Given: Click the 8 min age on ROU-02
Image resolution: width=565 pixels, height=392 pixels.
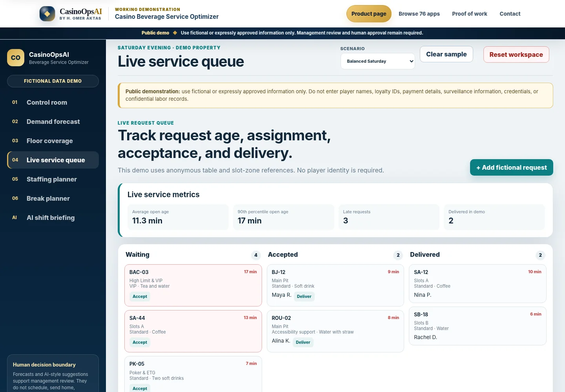Looking at the screenshot, I should point(394,318).
